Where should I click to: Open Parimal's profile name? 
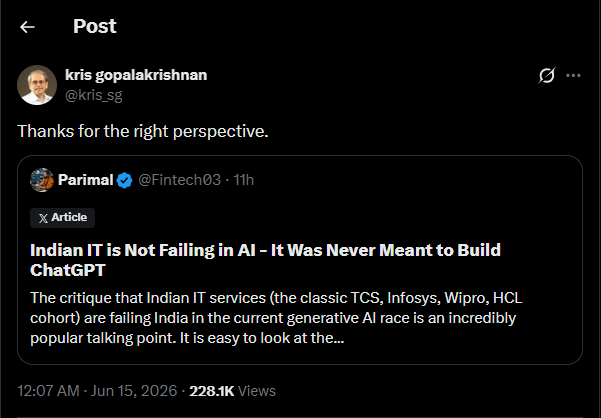[85, 180]
